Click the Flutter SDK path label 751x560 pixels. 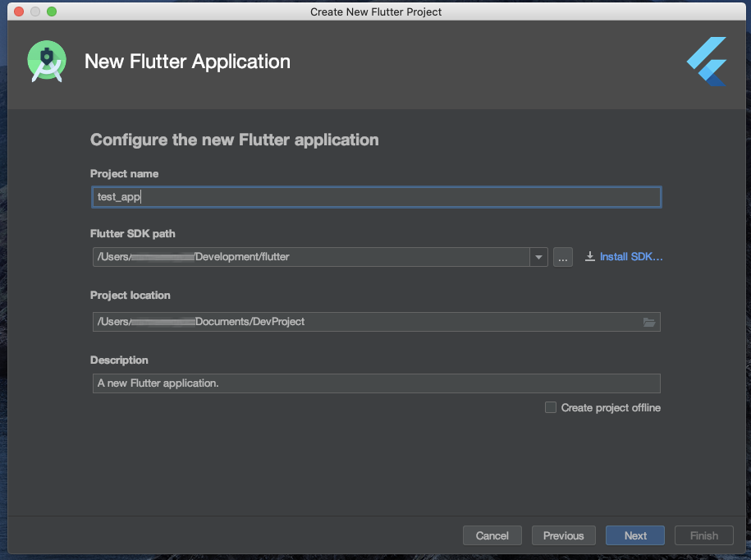coord(133,234)
